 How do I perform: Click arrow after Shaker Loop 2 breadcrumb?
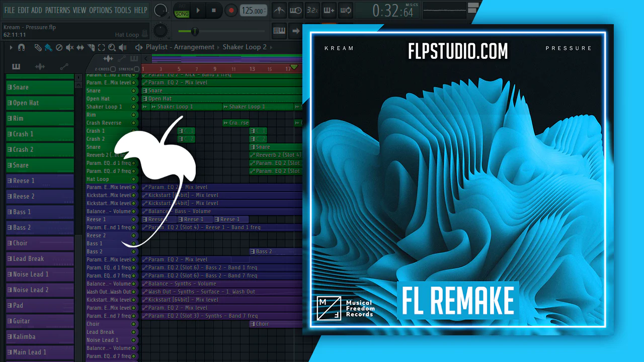pos(272,47)
